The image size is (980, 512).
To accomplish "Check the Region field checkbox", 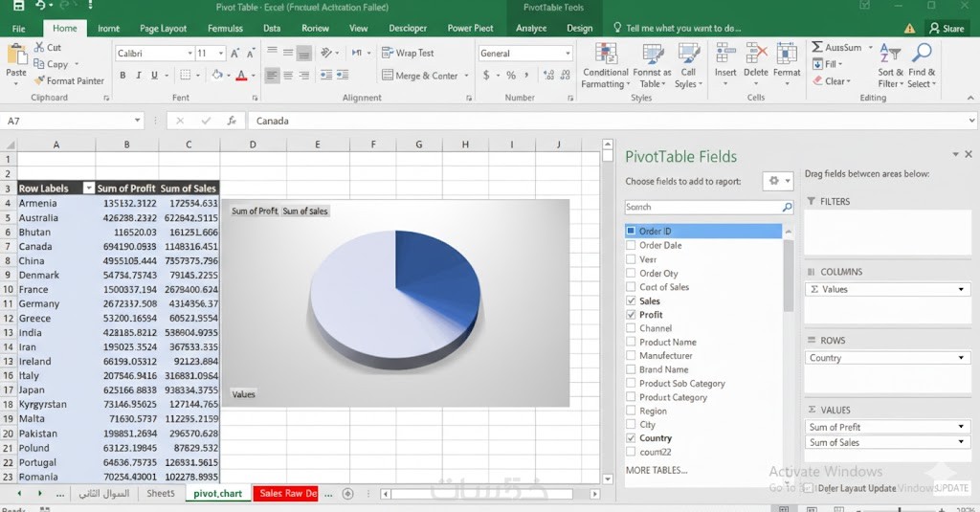I will (x=631, y=411).
